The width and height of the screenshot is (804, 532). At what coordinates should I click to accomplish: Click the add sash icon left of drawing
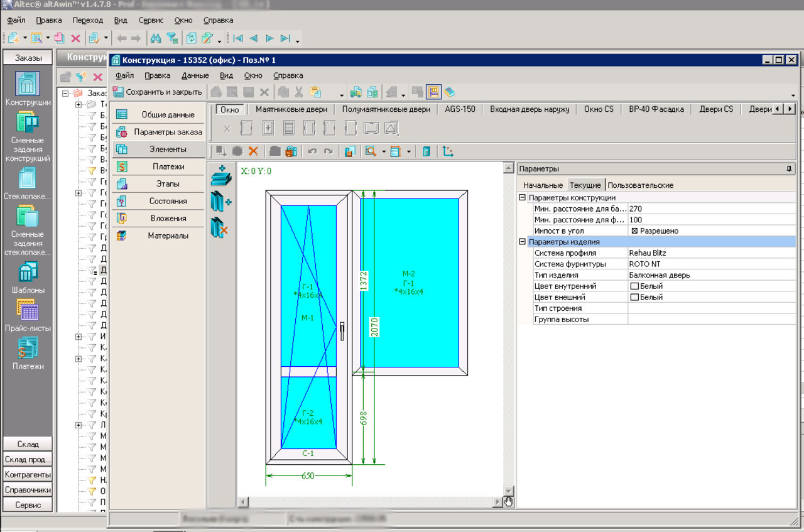[x=221, y=202]
